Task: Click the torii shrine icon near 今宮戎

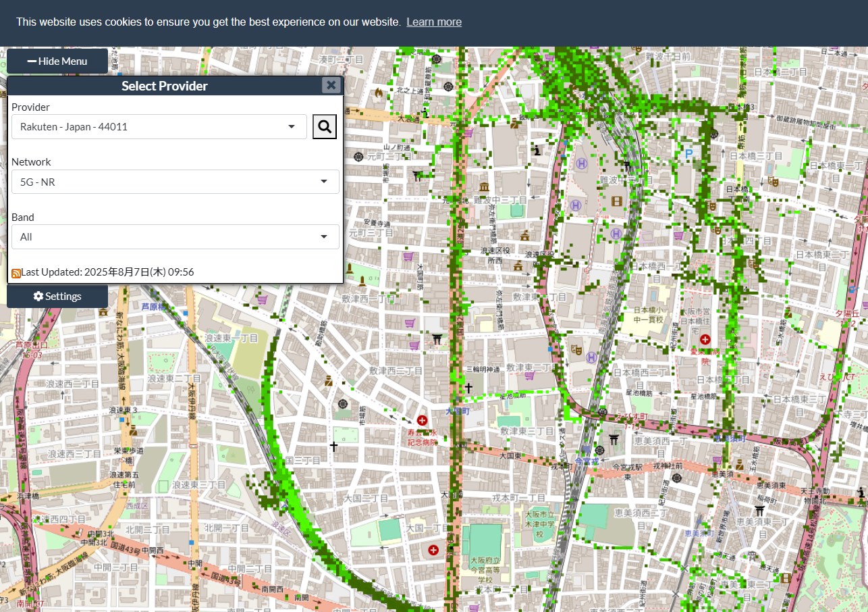Action: (614, 439)
